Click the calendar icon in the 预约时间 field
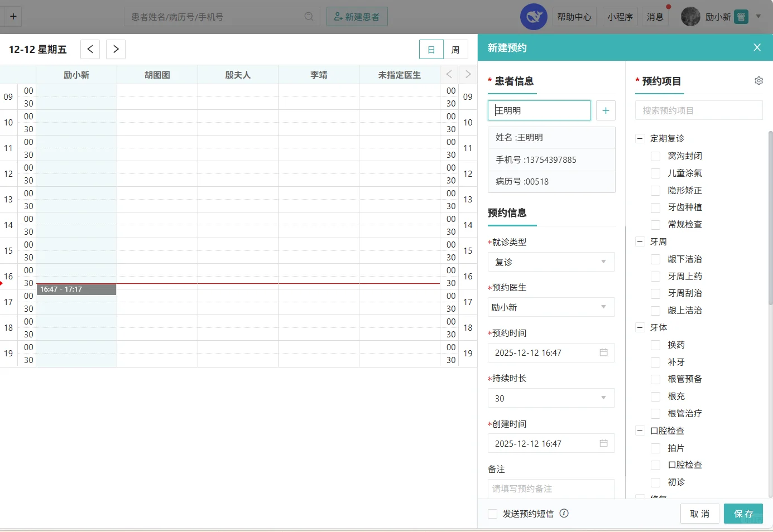Image resolution: width=773 pixels, height=532 pixels. coord(603,352)
